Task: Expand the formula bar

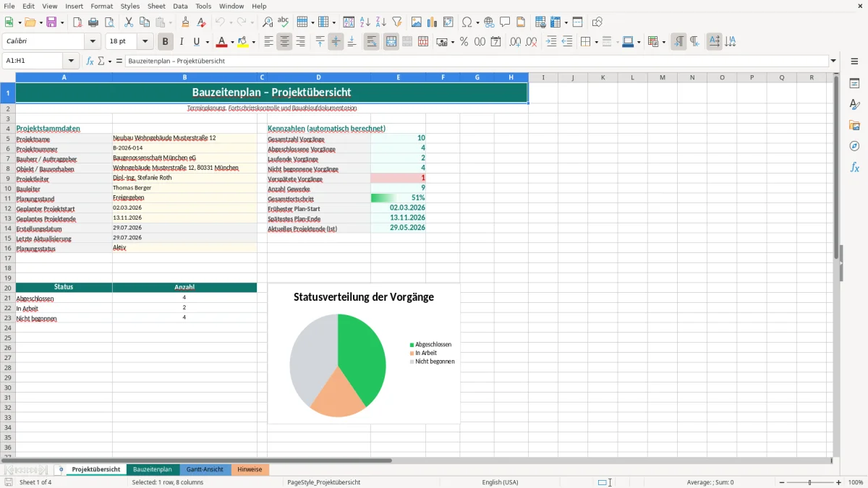Action: pyautogui.click(x=834, y=61)
